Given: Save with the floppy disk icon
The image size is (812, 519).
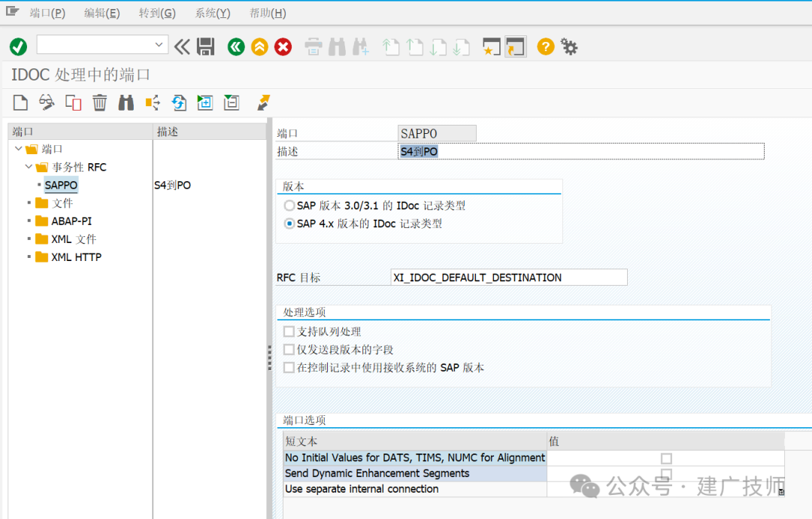Looking at the screenshot, I should [205, 47].
